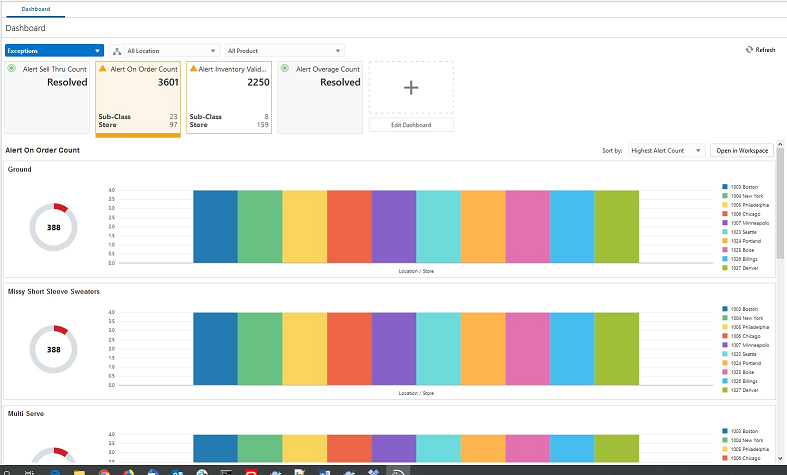Image resolution: width=787 pixels, height=475 pixels.
Task: Select the Alert On Order Count tile value 3601
Action: (x=168, y=82)
